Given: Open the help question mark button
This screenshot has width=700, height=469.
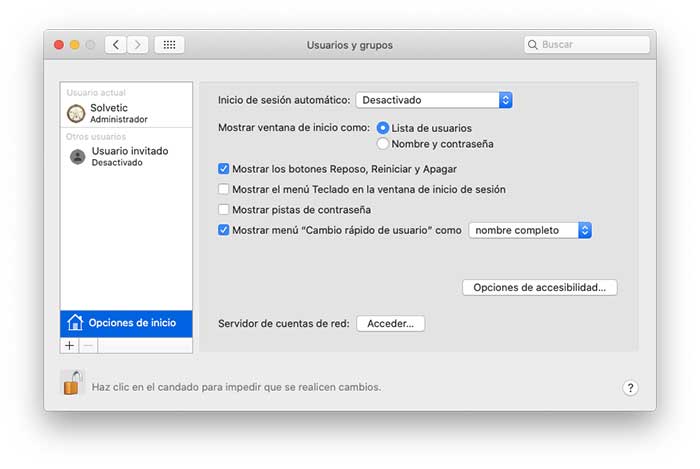Looking at the screenshot, I should [630, 388].
